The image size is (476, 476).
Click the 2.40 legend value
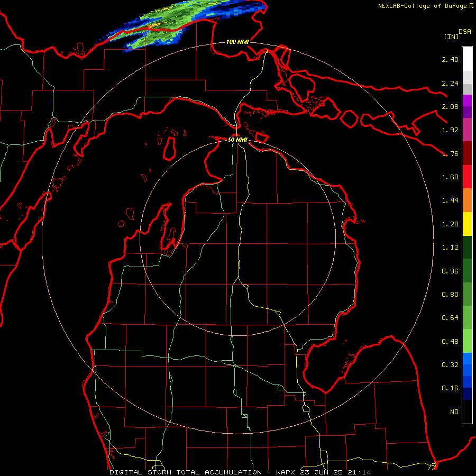pos(450,59)
